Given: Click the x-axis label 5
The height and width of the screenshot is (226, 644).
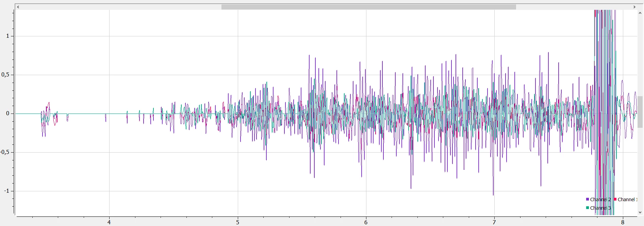Looking at the screenshot, I should point(237,222).
